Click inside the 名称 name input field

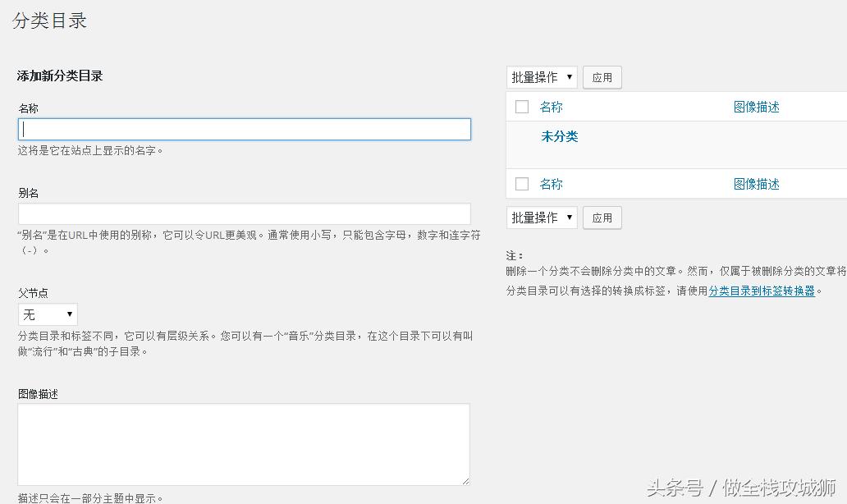pos(244,129)
